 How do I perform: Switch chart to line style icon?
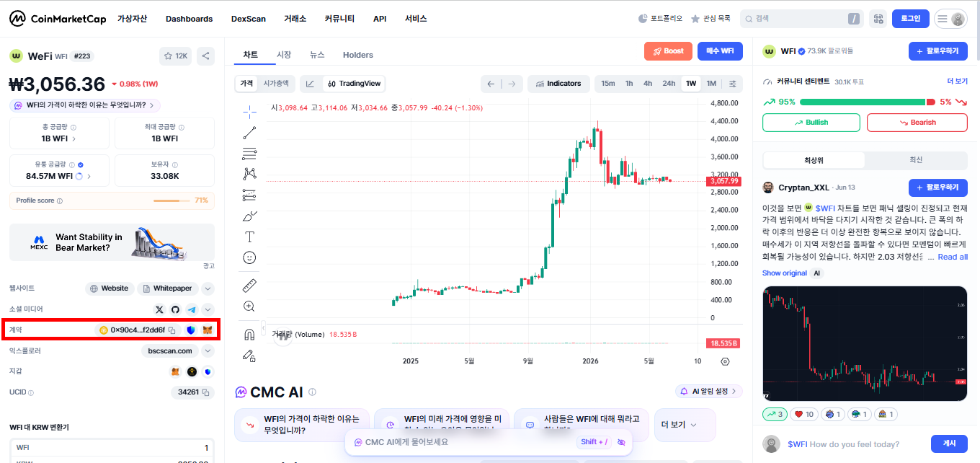click(x=311, y=84)
